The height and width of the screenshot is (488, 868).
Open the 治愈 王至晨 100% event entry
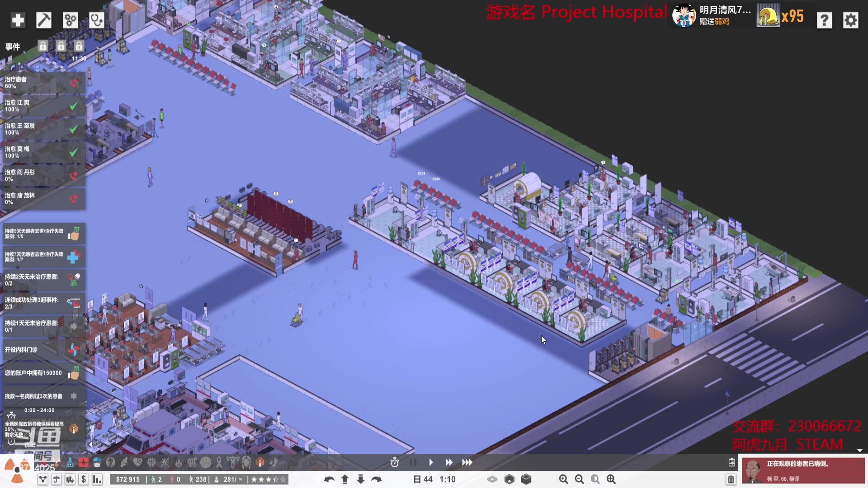click(43, 129)
